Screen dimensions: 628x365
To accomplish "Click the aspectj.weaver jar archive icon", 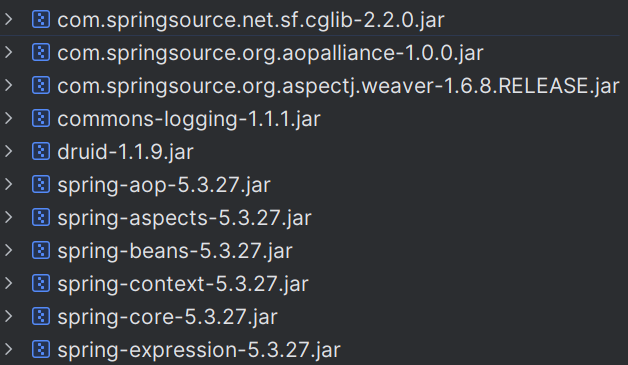I will [x=41, y=86].
